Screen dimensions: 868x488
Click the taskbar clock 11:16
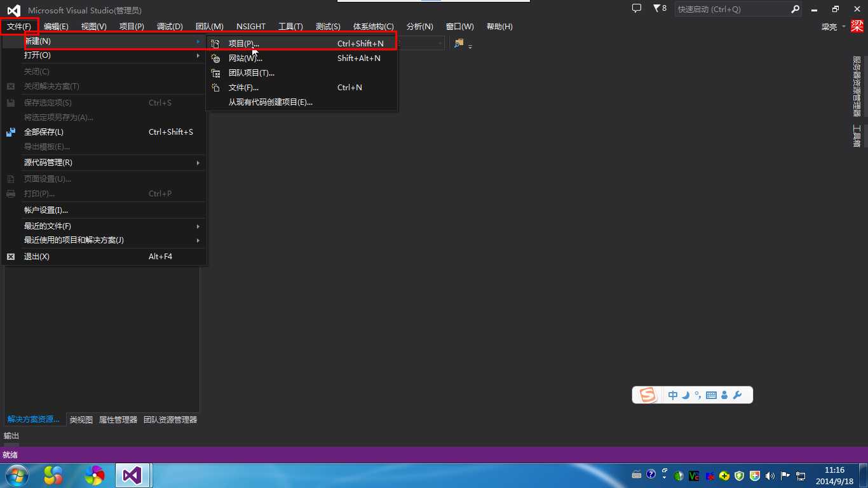(x=834, y=470)
